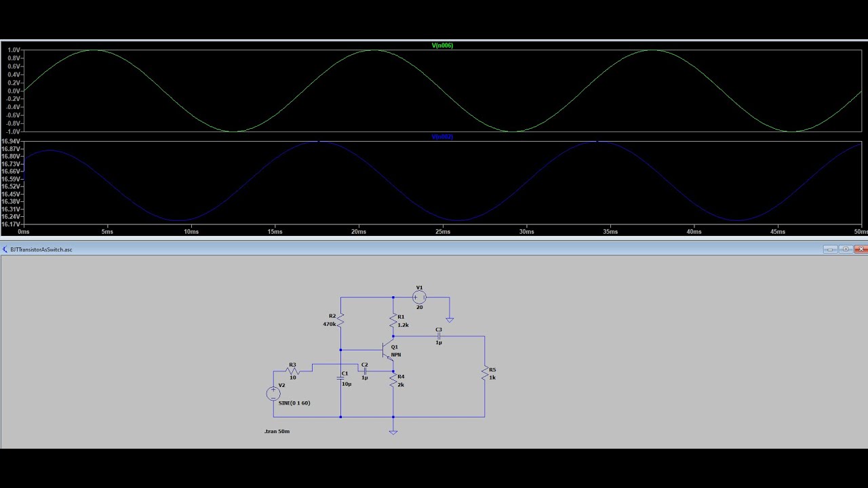Click the 16.17V axis label of lower pane

(x=11, y=224)
